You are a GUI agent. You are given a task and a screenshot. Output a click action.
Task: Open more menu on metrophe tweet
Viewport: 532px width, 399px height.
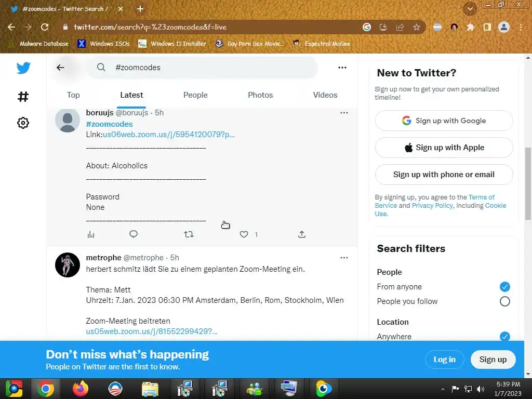click(344, 258)
